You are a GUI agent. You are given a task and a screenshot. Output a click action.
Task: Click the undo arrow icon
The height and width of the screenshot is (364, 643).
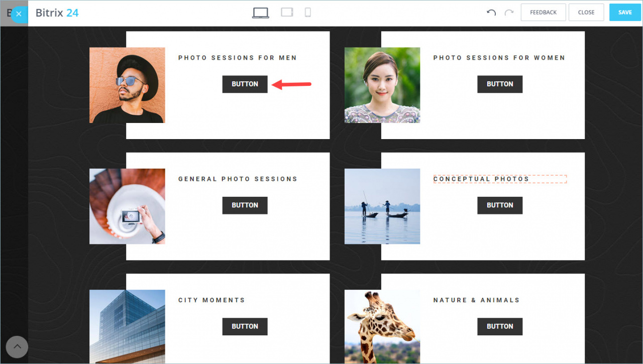point(491,13)
